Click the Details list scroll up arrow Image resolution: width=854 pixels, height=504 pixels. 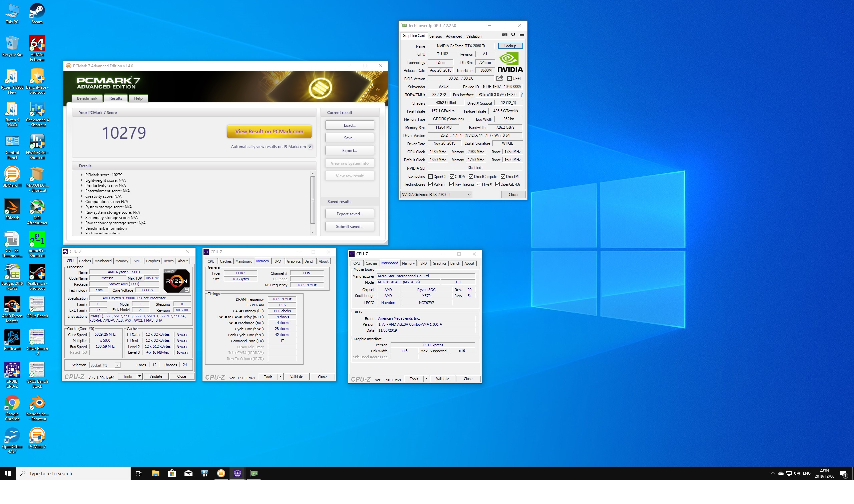[x=312, y=174]
